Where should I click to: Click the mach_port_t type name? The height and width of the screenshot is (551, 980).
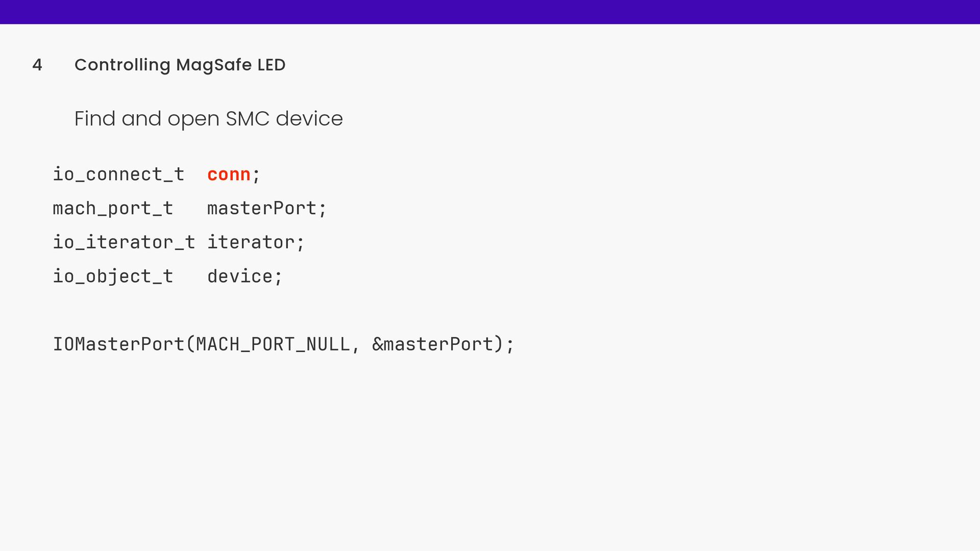(x=113, y=208)
